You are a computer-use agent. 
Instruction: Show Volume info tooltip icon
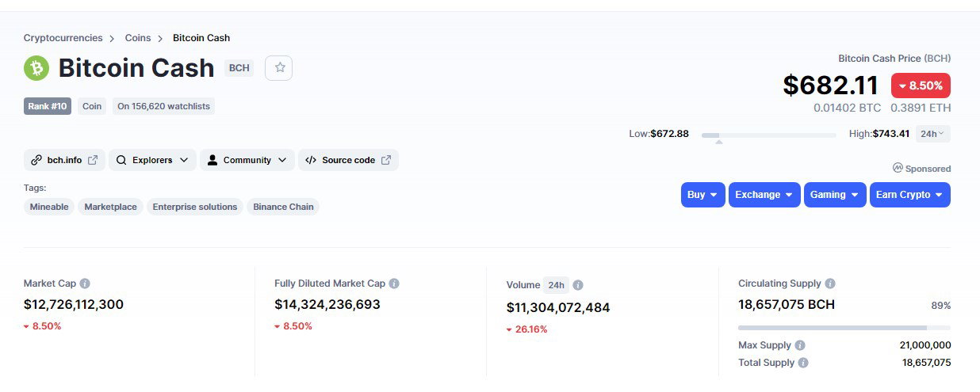(x=578, y=285)
